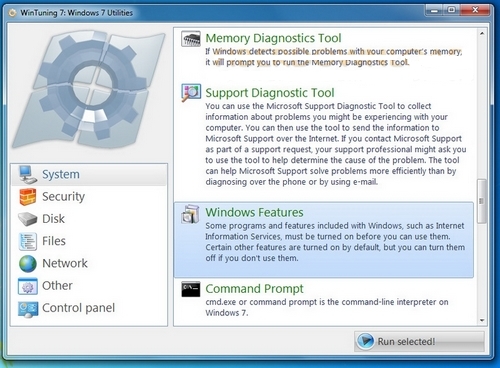
Task: Maximize the WinTuning window
Action: click(x=451, y=10)
